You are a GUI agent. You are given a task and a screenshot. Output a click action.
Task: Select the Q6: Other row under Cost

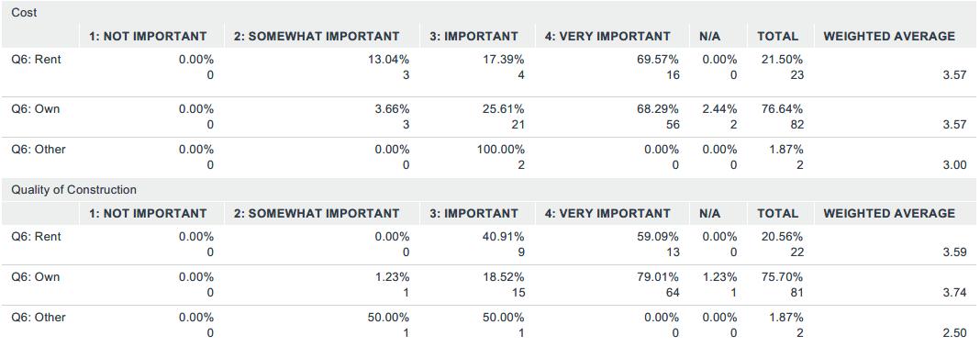click(490, 157)
